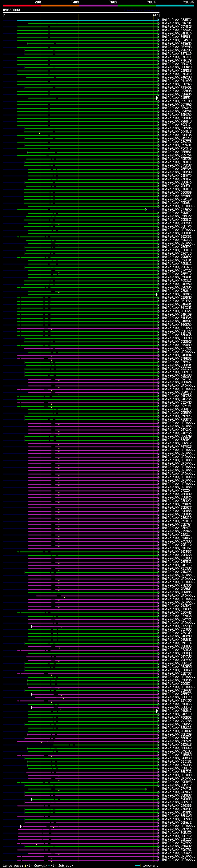Open hit UniRef100_A4SAM0
The height and width of the screenshot is (868, 197).
click(x=177, y=43)
